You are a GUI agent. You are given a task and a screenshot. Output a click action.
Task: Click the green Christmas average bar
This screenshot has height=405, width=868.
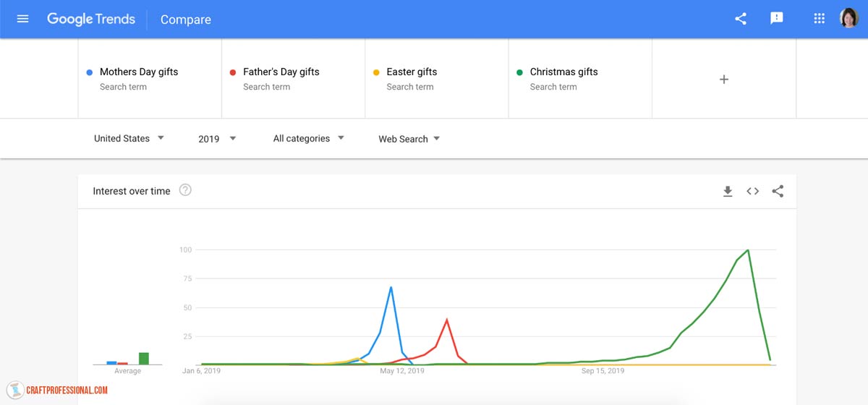point(144,359)
